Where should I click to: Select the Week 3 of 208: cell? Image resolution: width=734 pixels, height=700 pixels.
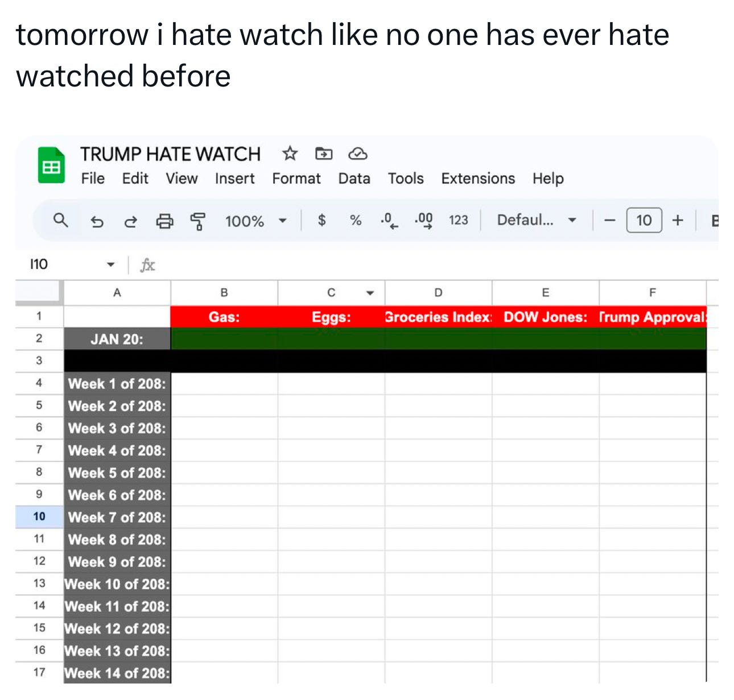pyautogui.click(x=117, y=428)
